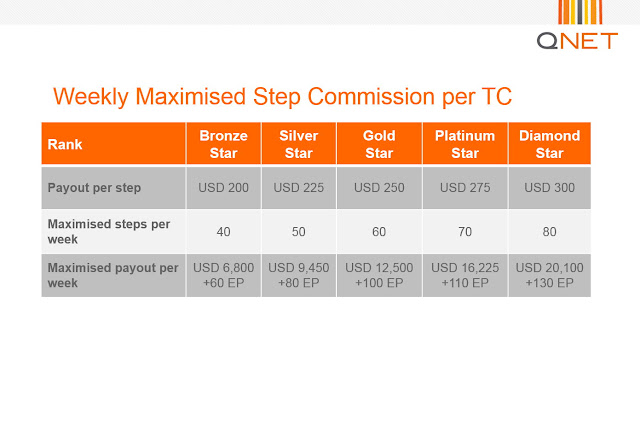Click the USD 200 payout cell
The width and height of the screenshot is (640, 431).
[223, 187]
